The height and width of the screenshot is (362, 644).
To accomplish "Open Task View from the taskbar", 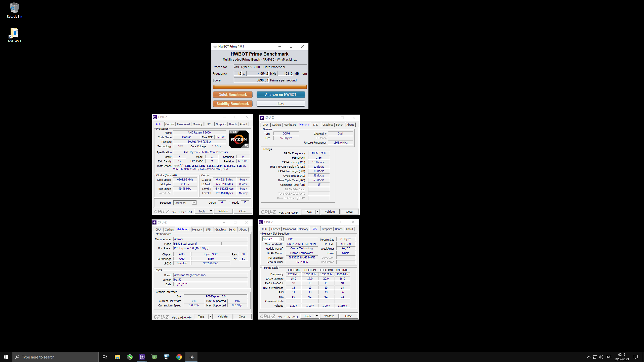I will pyautogui.click(x=105, y=357).
